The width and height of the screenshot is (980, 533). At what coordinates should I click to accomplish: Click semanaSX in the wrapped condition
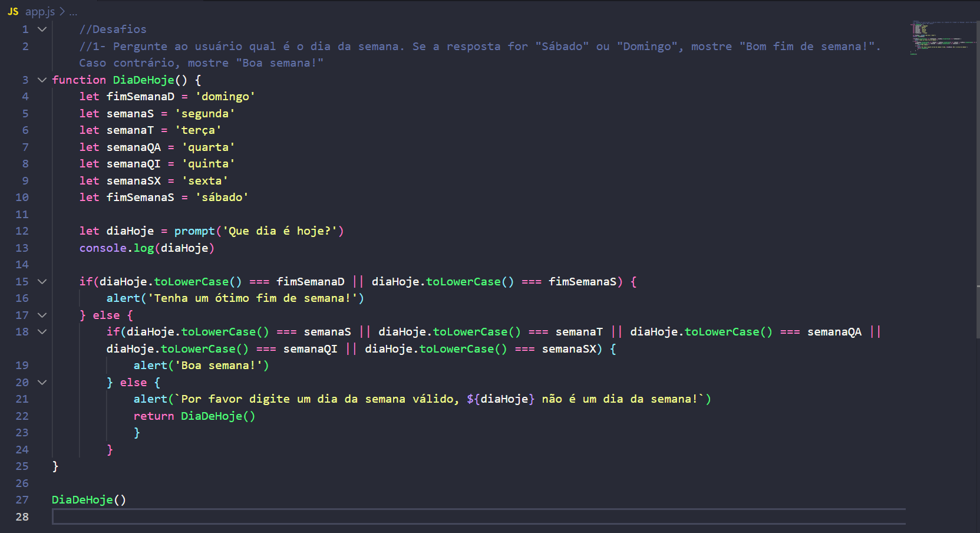569,348
